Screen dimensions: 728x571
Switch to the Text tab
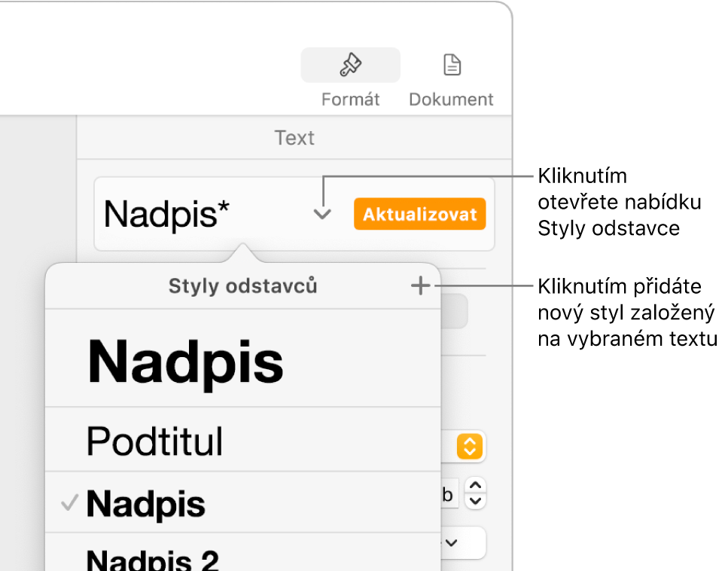(x=294, y=137)
